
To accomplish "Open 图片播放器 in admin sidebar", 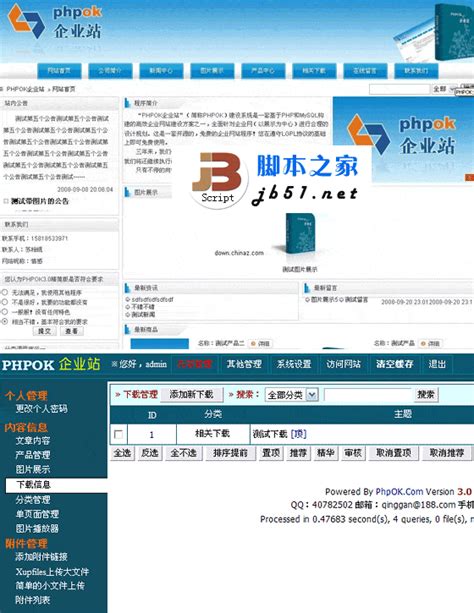I will click(37, 529).
